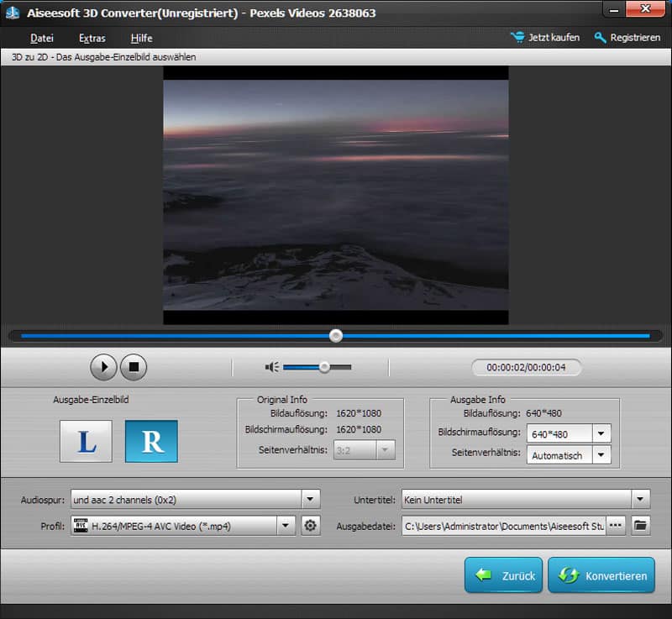The width and height of the screenshot is (672, 619).
Task: Select the L output frame
Action: point(86,441)
